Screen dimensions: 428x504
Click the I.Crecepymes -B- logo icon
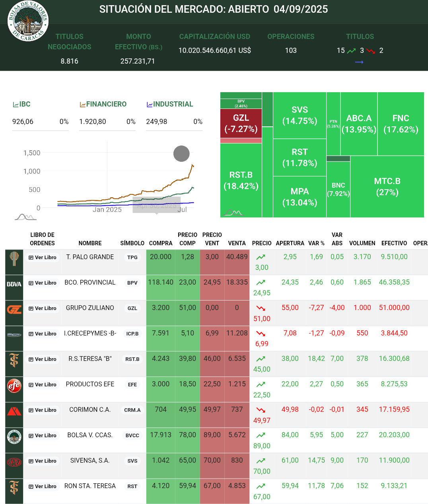click(x=14, y=335)
